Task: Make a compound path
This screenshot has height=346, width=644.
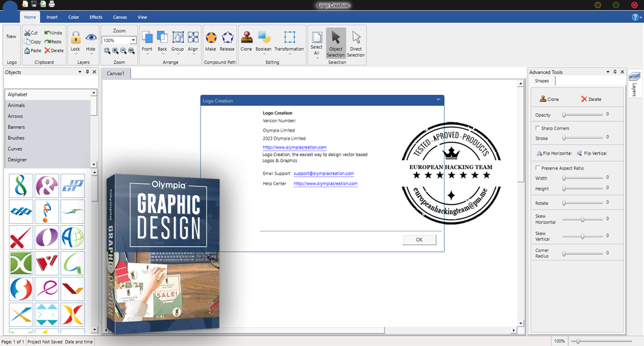Action: tap(211, 41)
